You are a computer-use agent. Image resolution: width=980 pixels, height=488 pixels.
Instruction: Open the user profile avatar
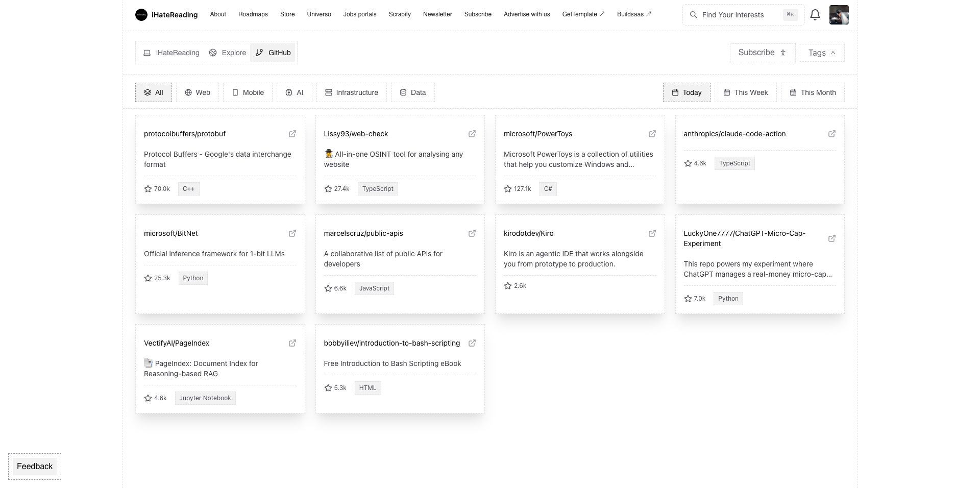(839, 15)
